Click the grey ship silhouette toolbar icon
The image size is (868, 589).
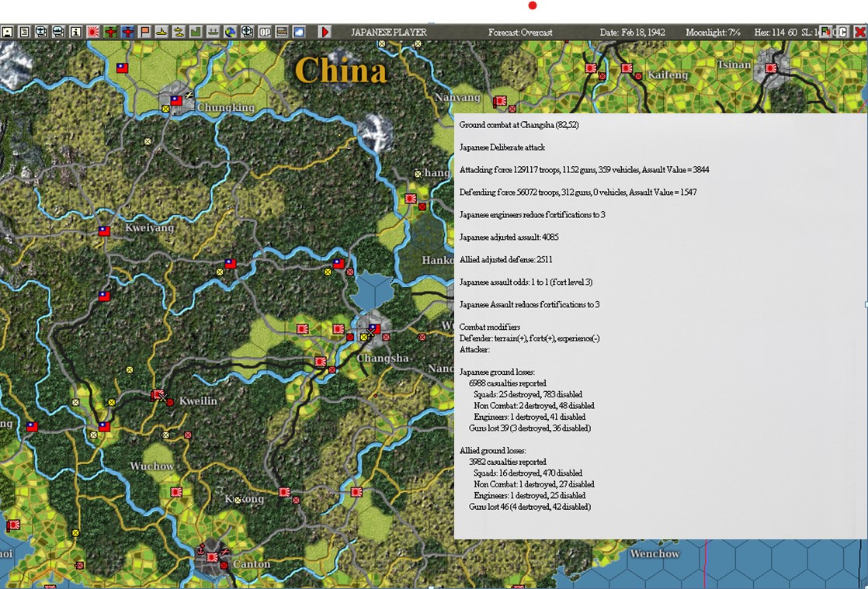(x=214, y=32)
